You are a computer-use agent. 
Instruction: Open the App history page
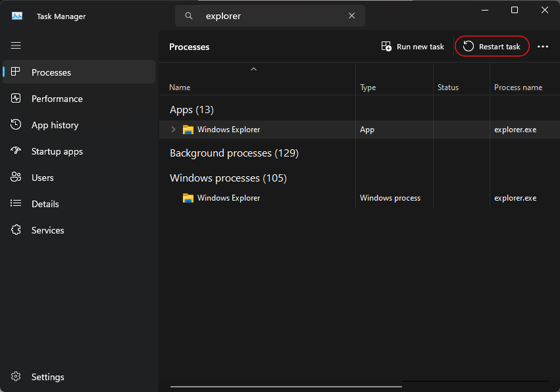pos(79,125)
